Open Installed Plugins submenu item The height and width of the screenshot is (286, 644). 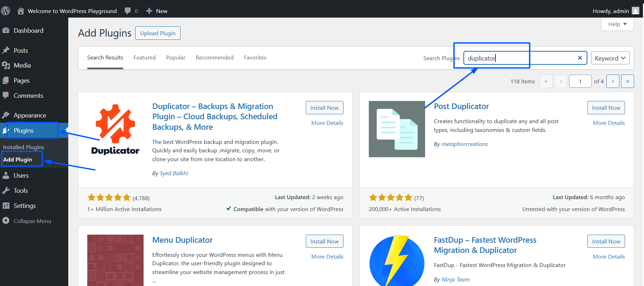click(24, 147)
